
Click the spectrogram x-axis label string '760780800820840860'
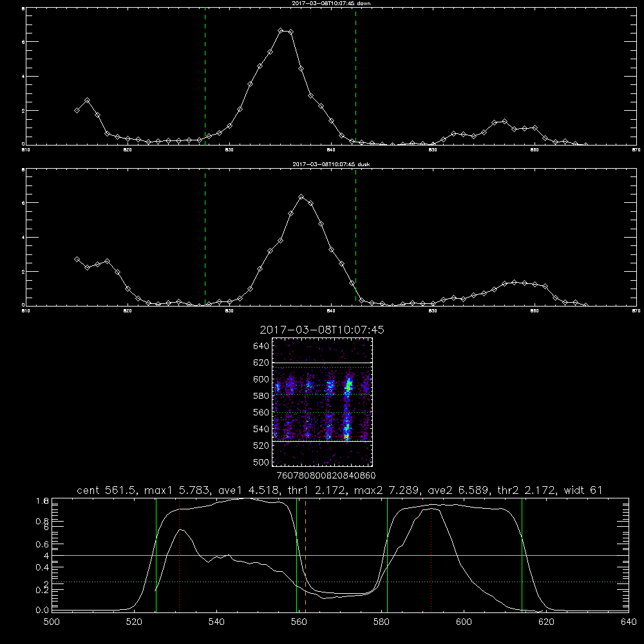[x=326, y=476]
